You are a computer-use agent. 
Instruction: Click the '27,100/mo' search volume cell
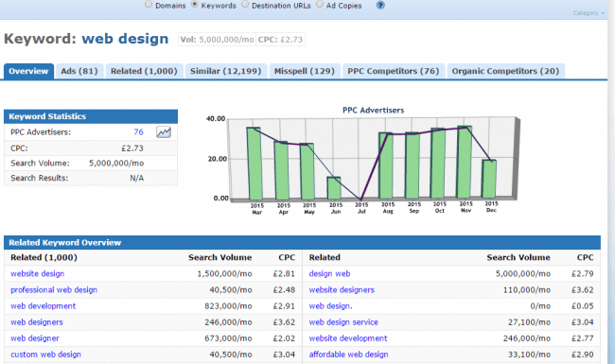529,322
